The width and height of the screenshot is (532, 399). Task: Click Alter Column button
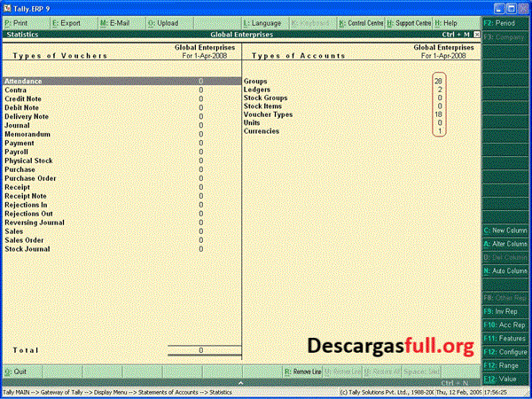(x=505, y=244)
